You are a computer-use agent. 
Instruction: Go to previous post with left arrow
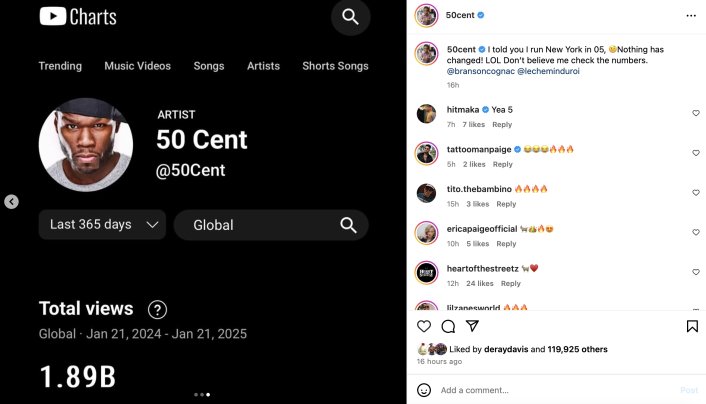click(11, 202)
